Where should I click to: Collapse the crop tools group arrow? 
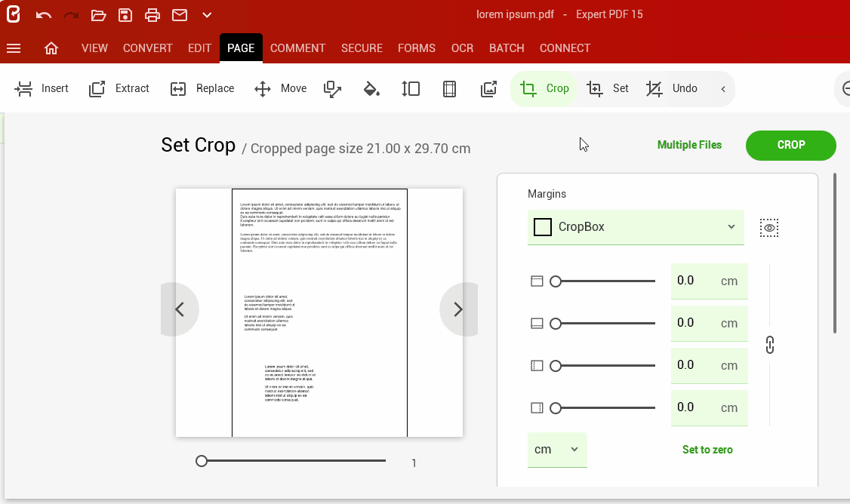point(723,89)
